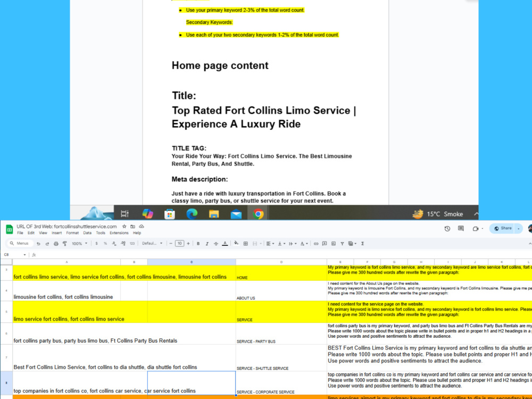Select the ABOUT US cell

[281, 291]
